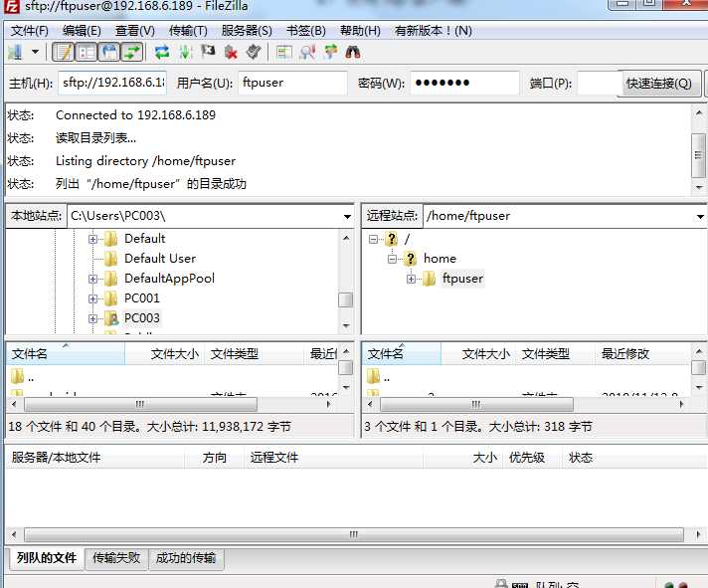Screen dimensions: 708x588
Task: Open the 帮助(H) menu
Action: [360, 31]
